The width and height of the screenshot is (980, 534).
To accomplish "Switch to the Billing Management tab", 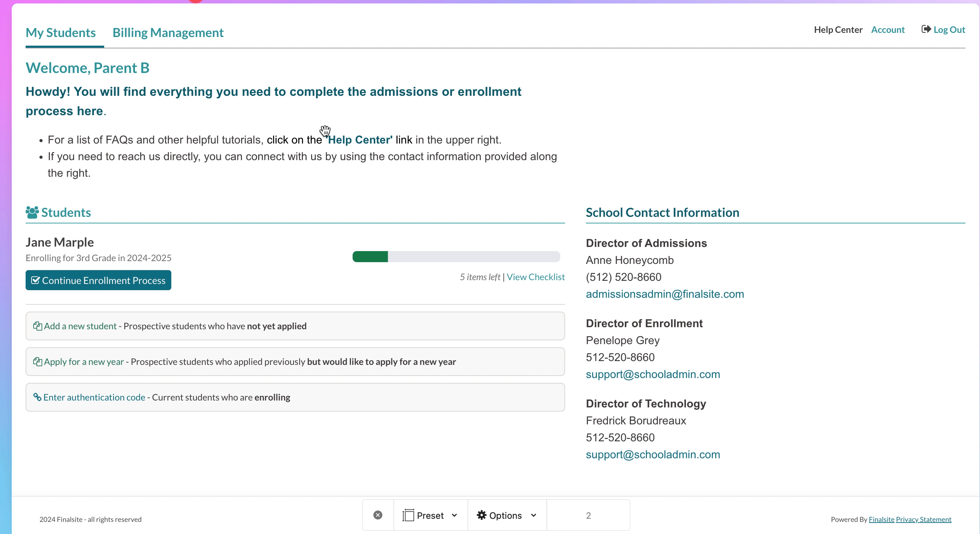I will click(x=168, y=33).
